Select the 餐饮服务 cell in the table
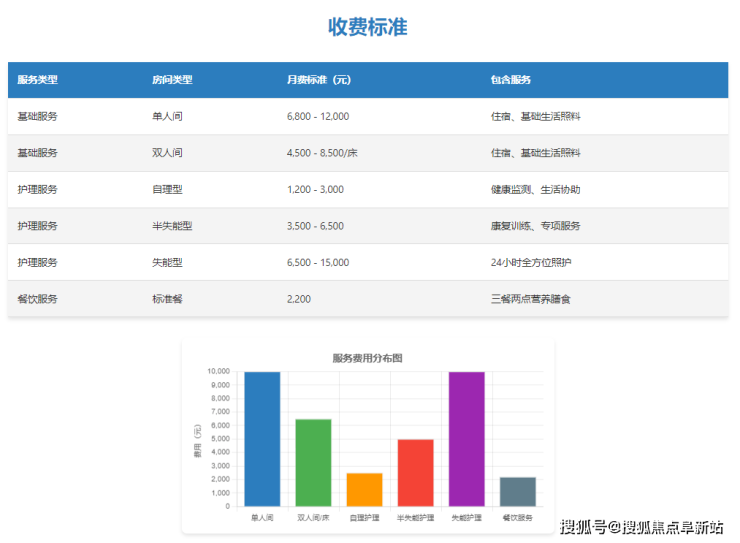Image resolution: width=740 pixels, height=543 pixels. [38, 299]
